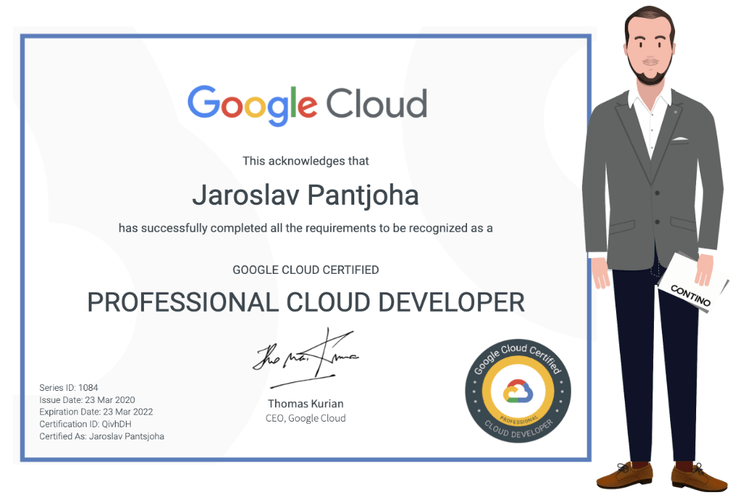
Task: Click 'Series ID: 1084'
Action: pyautogui.click(x=68, y=388)
